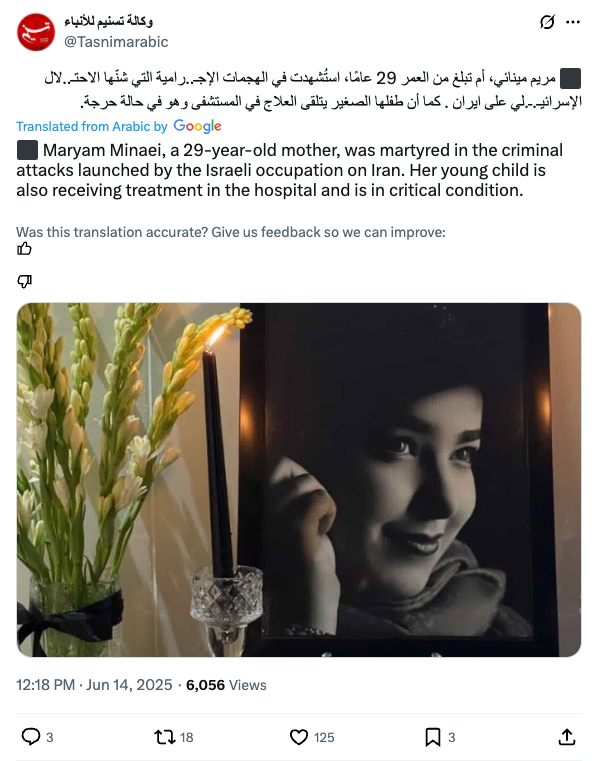Click the reply speech bubble icon
The image size is (598, 761).
click(x=31, y=737)
